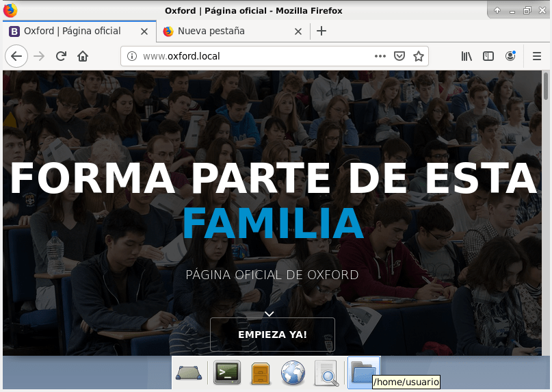Open page actions three-dot menu

380,56
